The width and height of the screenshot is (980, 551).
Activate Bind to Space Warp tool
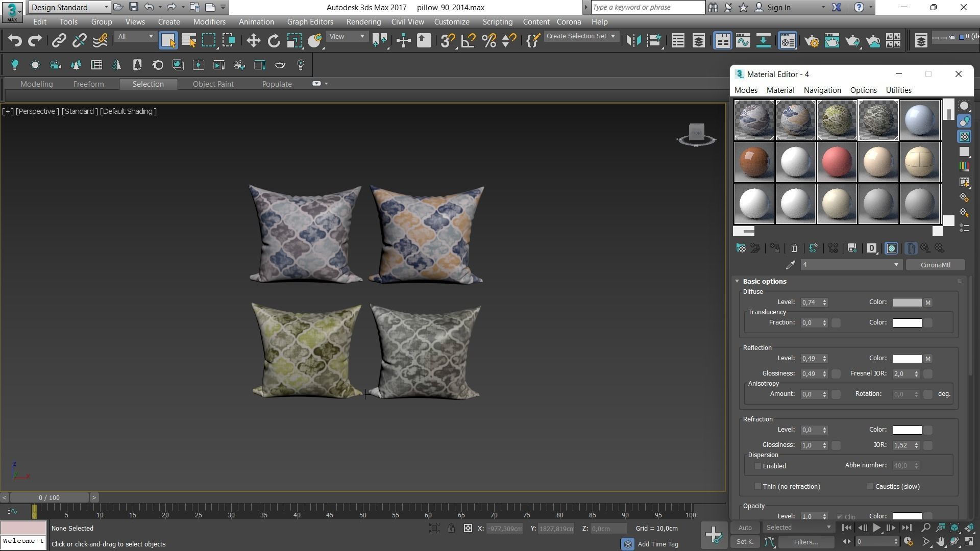[100, 41]
